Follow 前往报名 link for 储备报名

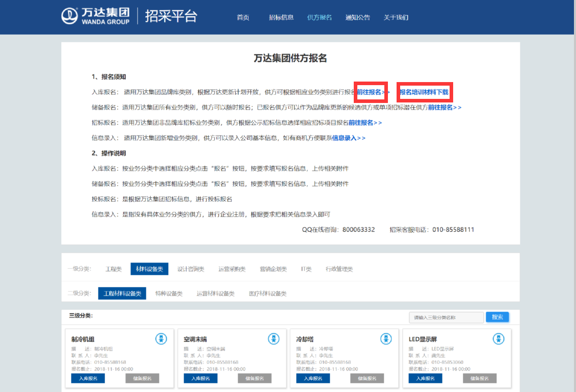pyautogui.click(x=444, y=107)
